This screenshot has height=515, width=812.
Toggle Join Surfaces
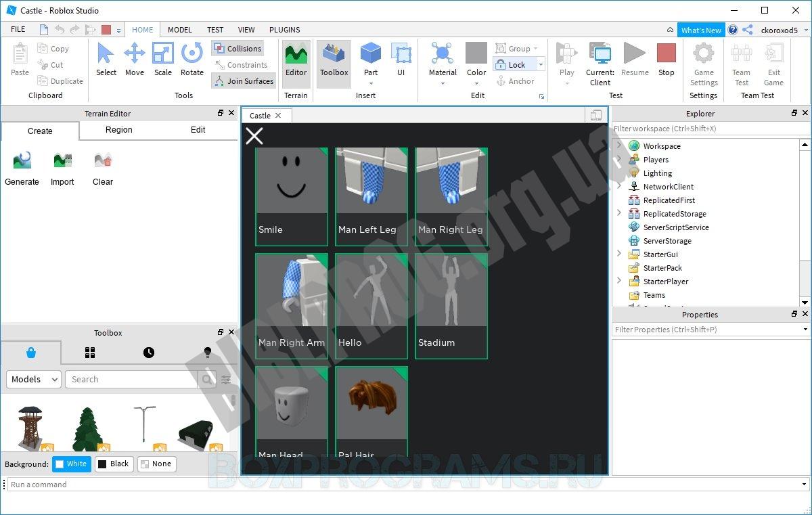click(x=244, y=81)
